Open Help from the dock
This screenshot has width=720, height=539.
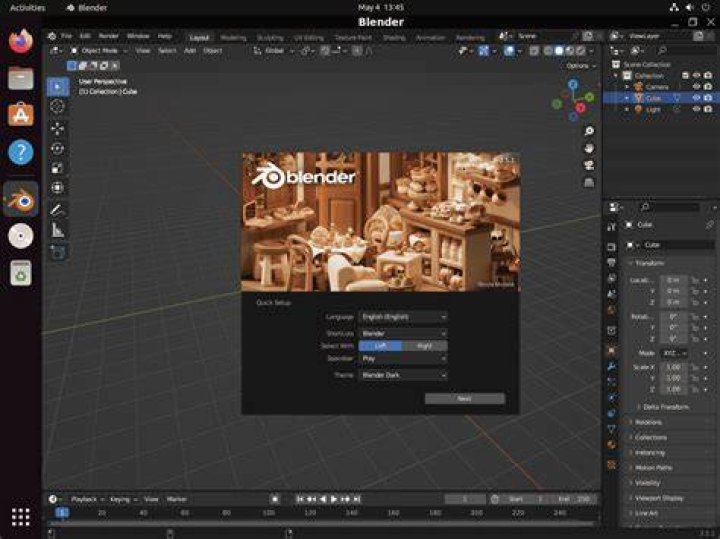tap(21, 152)
